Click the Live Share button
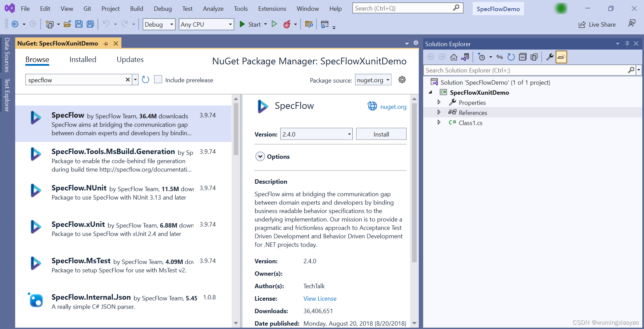The width and height of the screenshot is (644, 329). (x=597, y=25)
